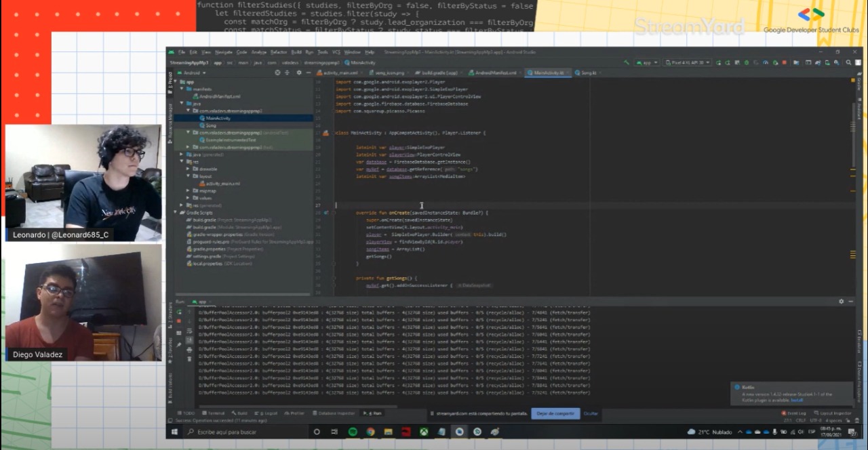Click the project pane collapse-all icon
This screenshot has height=450, width=868.
tap(287, 73)
